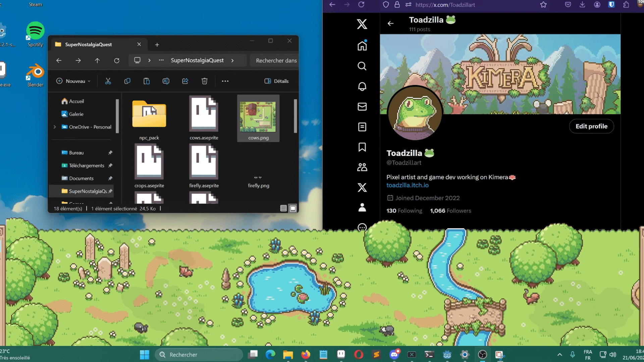Add a new Explorer tab
This screenshot has height=362, width=644.
tap(157, 45)
